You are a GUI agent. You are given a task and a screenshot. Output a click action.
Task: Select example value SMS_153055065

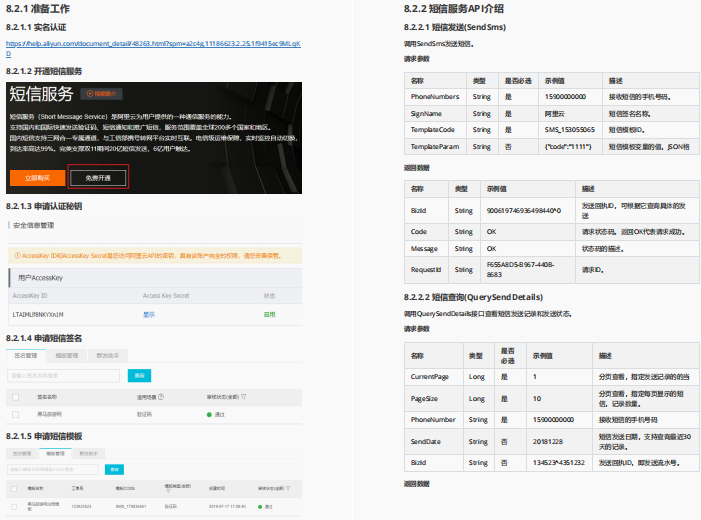coord(570,130)
